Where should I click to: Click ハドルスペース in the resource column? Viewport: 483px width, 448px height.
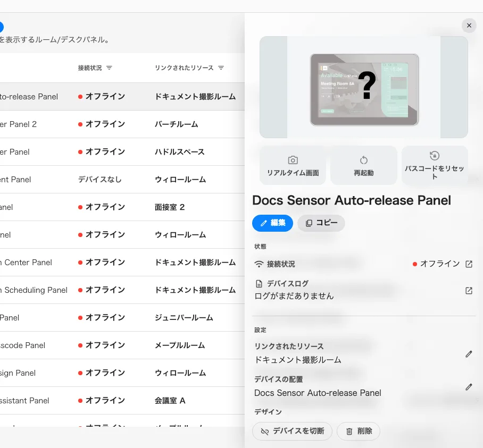(180, 152)
